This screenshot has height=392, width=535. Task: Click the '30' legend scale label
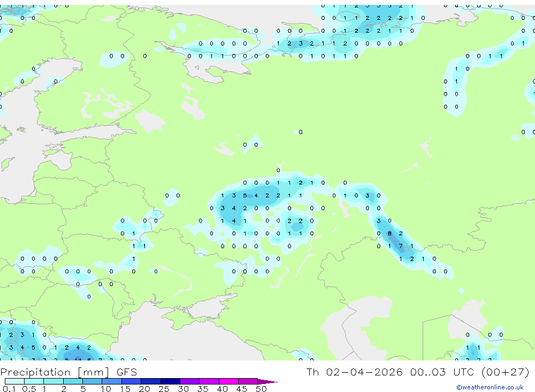coord(184,389)
